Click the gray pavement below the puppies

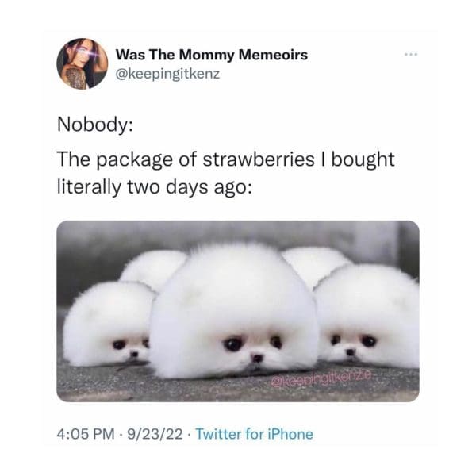[x=238, y=389]
